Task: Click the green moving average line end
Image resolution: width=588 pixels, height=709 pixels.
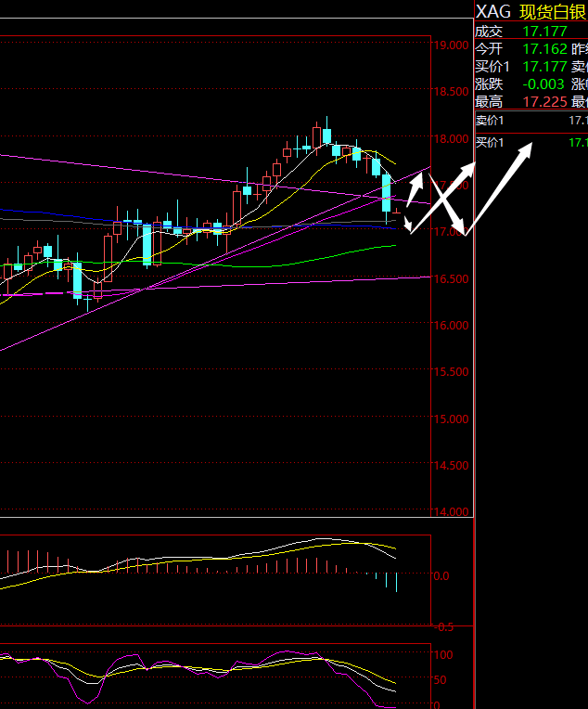Action: click(x=394, y=246)
